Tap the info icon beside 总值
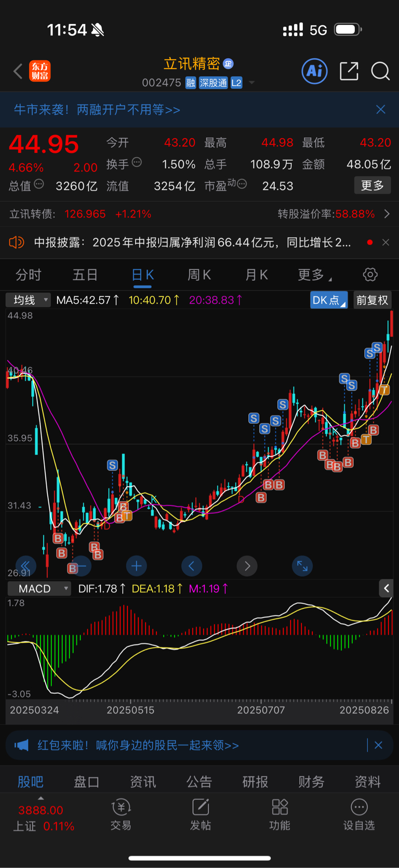 point(39,184)
